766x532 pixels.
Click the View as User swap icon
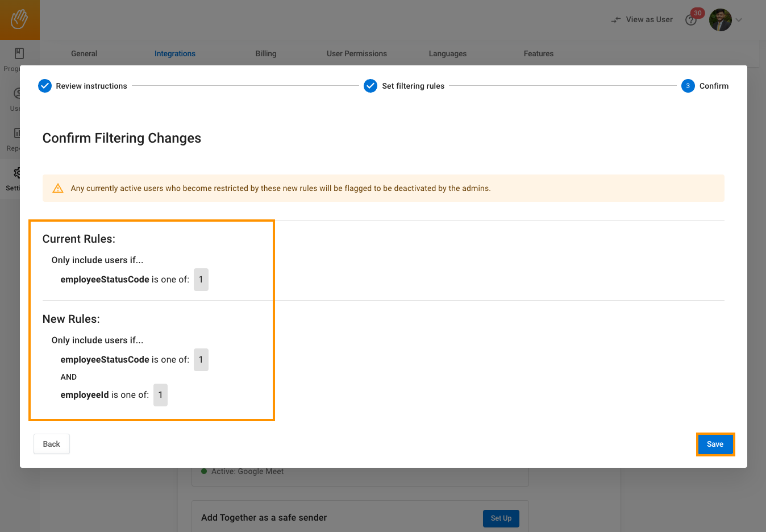[x=616, y=20]
